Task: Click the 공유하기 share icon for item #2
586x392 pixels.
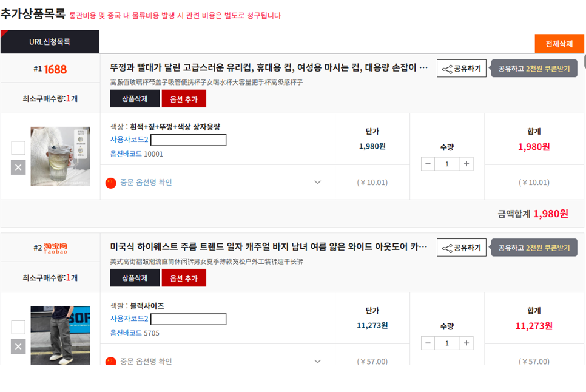Action: [x=447, y=248]
